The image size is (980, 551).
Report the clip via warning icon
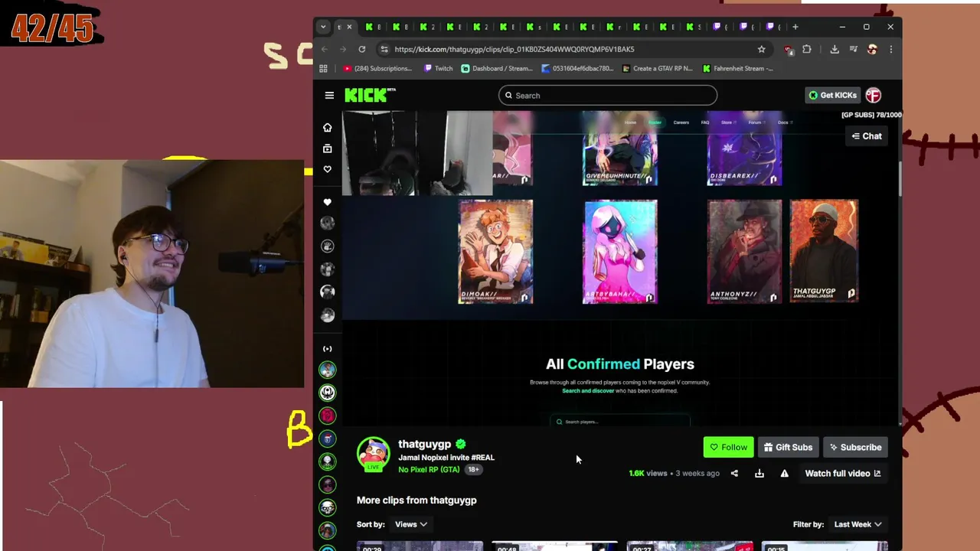[x=784, y=474]
